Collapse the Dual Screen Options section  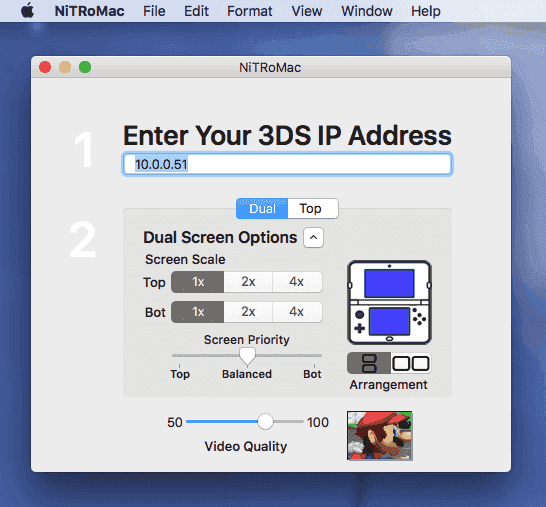[313, 237]
